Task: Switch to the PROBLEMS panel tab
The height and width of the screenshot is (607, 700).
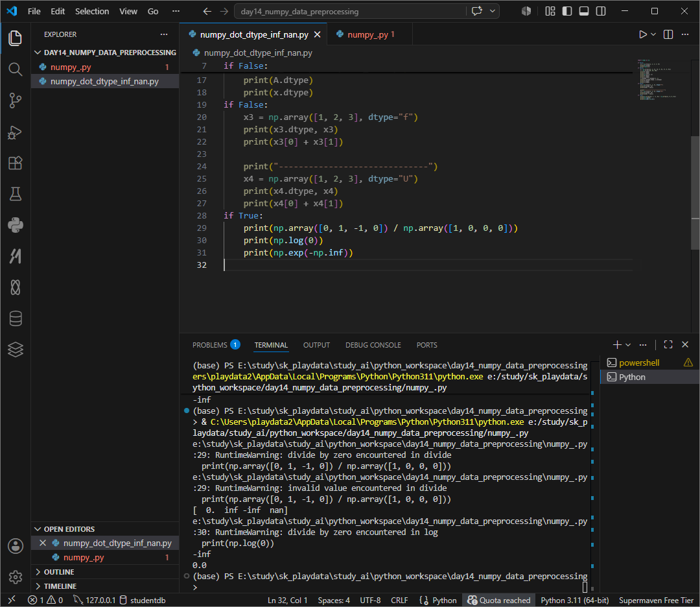Action: coord(216,345)
